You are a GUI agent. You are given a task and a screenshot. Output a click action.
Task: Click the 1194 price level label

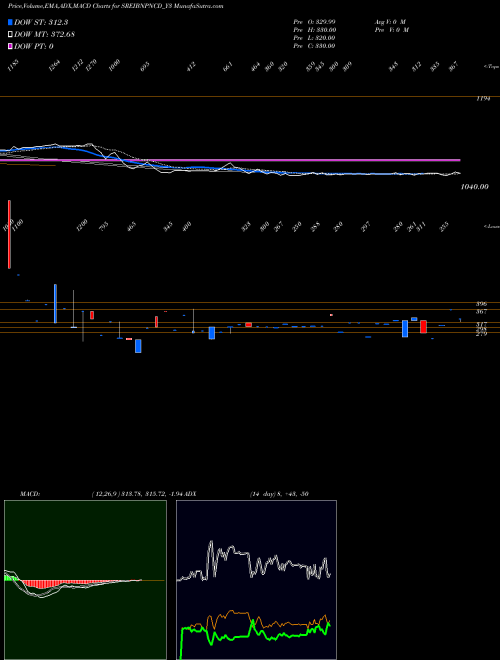pyautogui.click(x=483, y=98)
